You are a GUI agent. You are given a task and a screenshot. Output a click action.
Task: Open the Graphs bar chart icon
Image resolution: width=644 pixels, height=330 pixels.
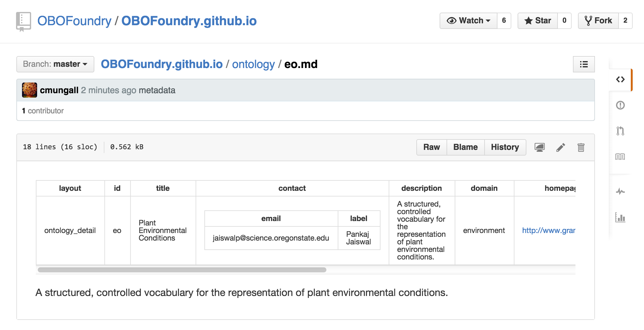(620, 217)
